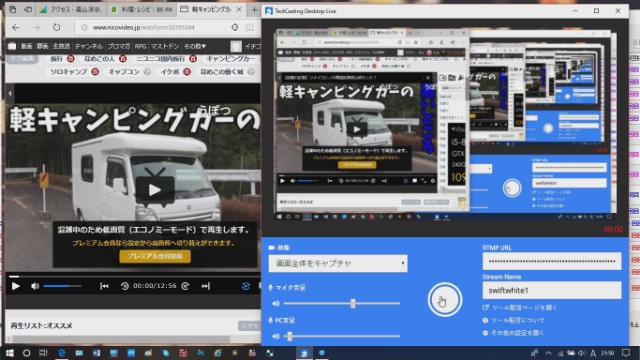The image size is (640, 360).
Task: Open the 画面全体をキャプチャ source dropdown
Action: coord(338,264)
